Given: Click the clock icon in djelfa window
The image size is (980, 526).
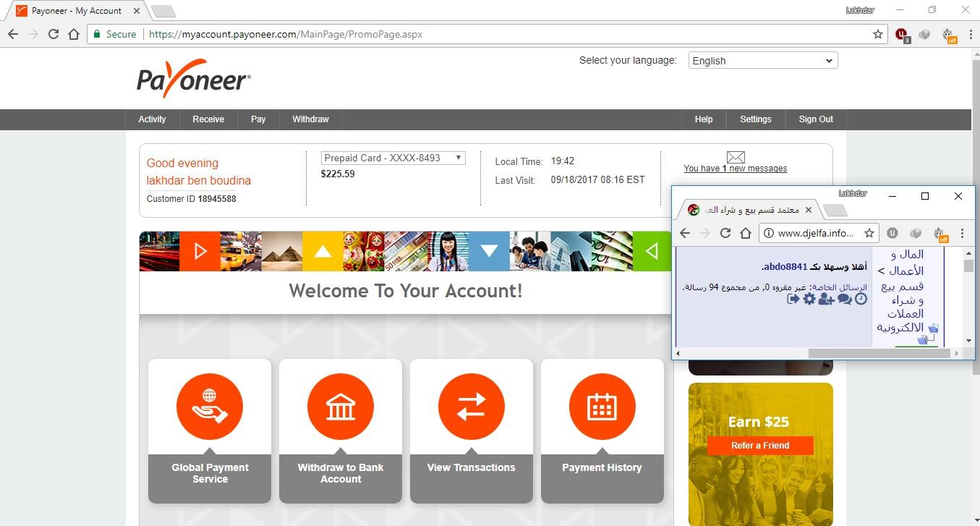Looking at the screenshot, I should point(861,299).
